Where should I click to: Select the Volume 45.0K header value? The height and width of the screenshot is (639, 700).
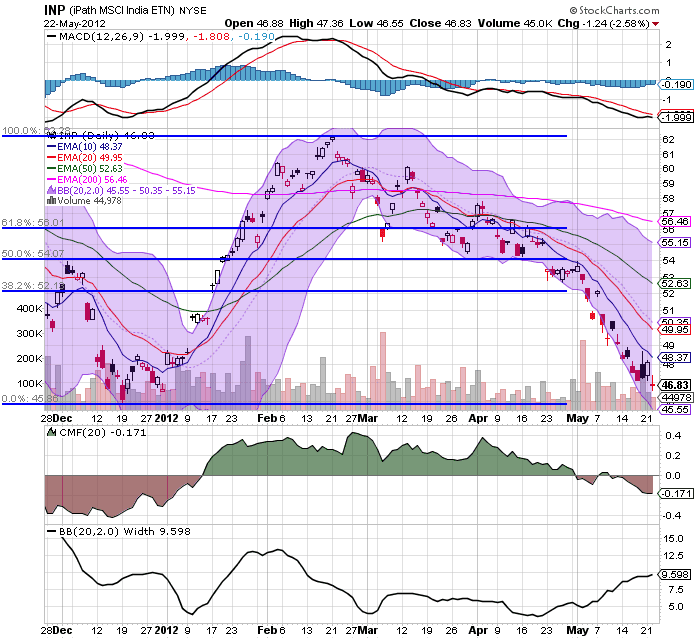pyautogui.click(x=515, y=23)
